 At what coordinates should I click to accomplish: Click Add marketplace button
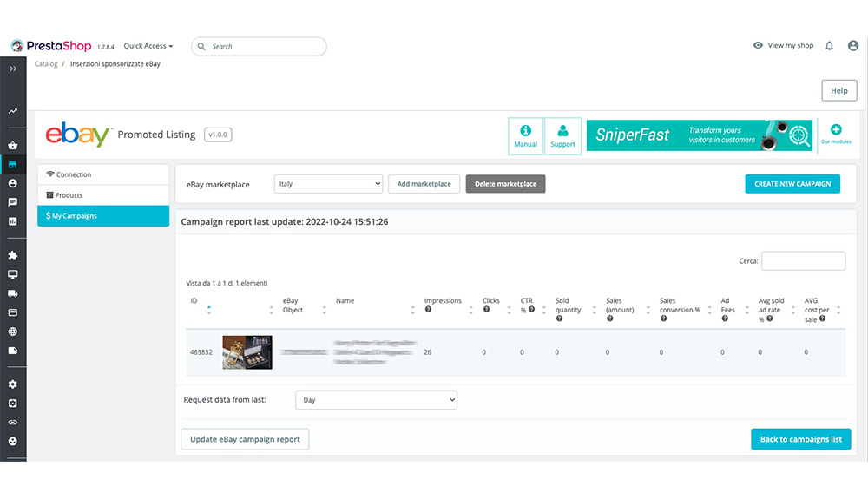424,184
